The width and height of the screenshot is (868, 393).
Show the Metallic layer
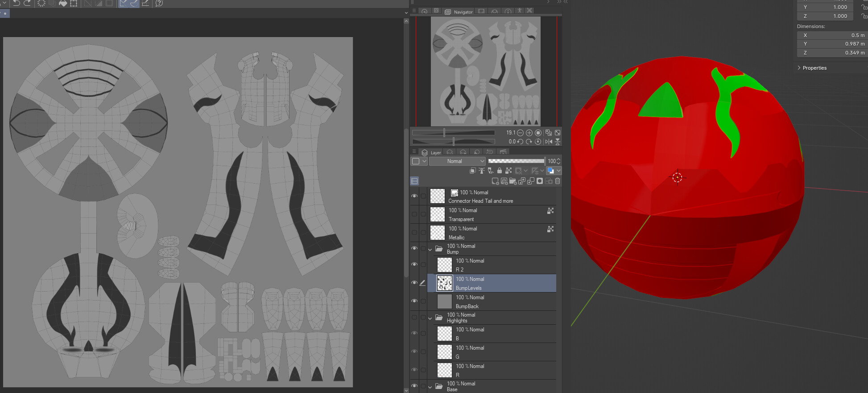click(414, 233)
